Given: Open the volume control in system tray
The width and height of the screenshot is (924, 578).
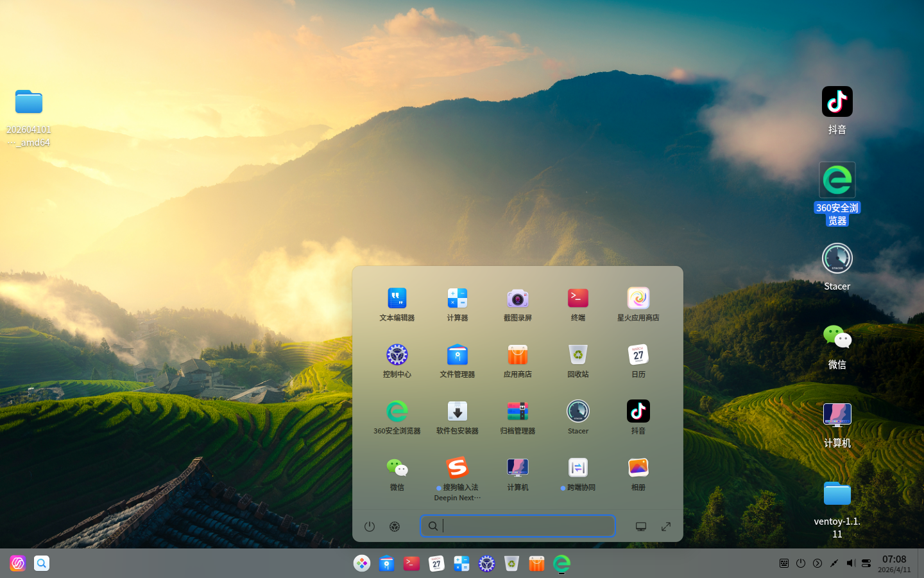Looking at the screenshot, I should [850, 563].
